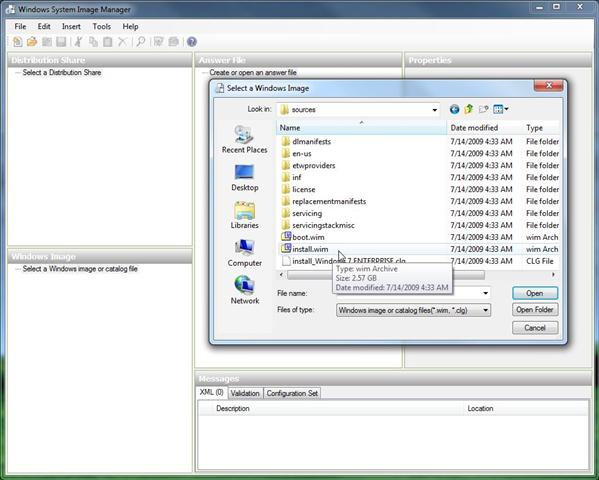Sort files by the Date modified column header
599x480 pixels.
pos(484,128)
